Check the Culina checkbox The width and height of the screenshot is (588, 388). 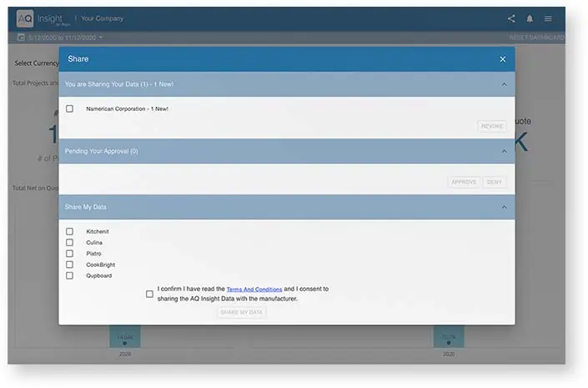(69, 243)
